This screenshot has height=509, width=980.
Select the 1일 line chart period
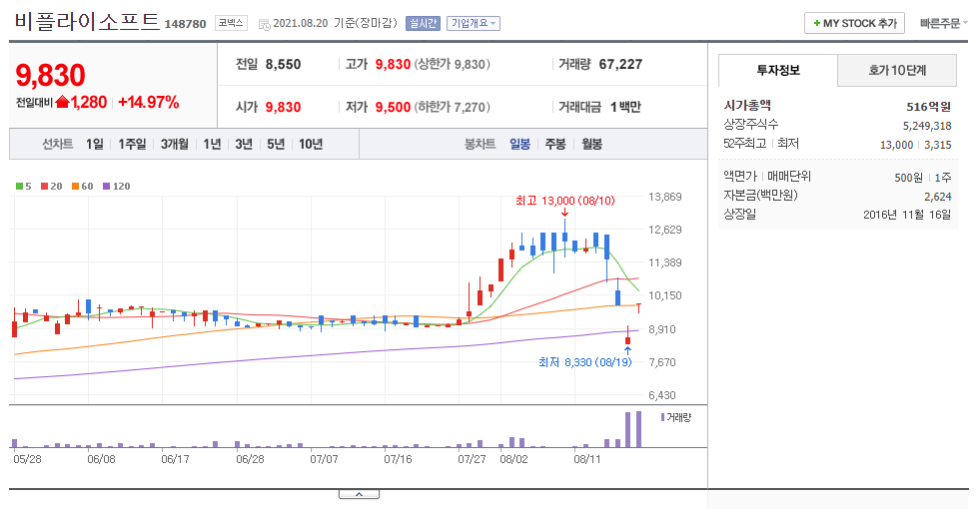click(95, 145)
